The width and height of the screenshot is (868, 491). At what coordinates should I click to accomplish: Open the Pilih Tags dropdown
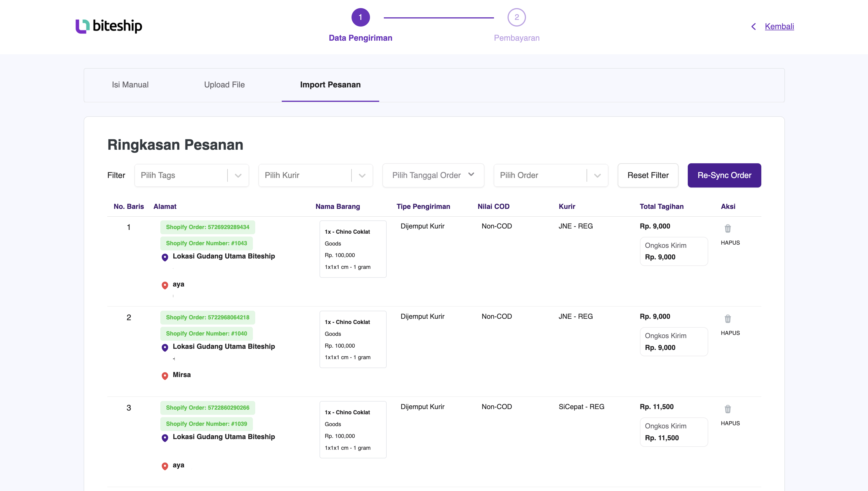pos(191,175)
